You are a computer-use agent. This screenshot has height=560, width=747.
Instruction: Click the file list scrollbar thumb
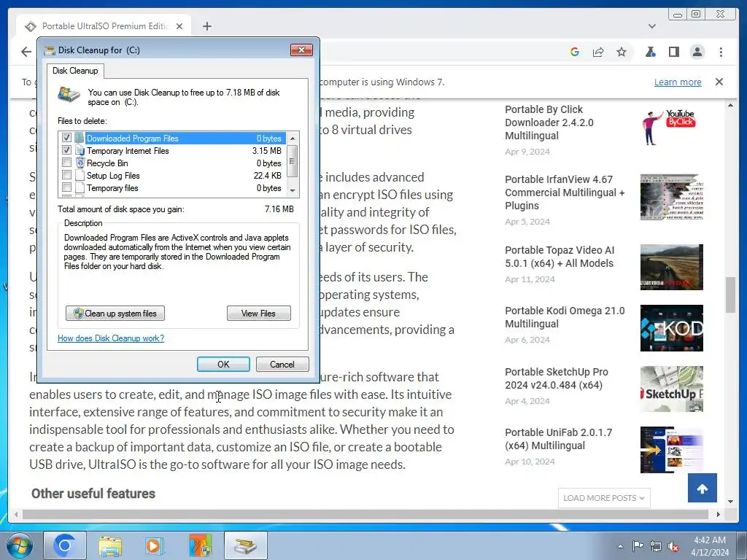tap(293, 161)
